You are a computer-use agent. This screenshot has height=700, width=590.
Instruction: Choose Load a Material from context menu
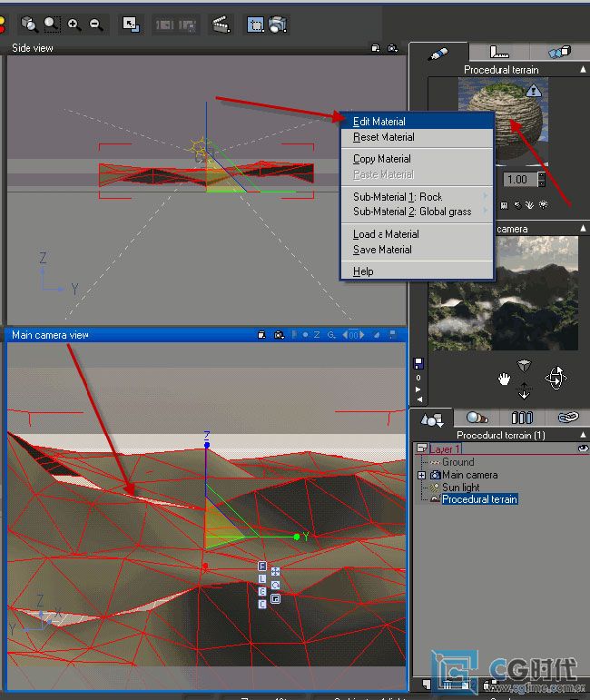coord(417,234)
